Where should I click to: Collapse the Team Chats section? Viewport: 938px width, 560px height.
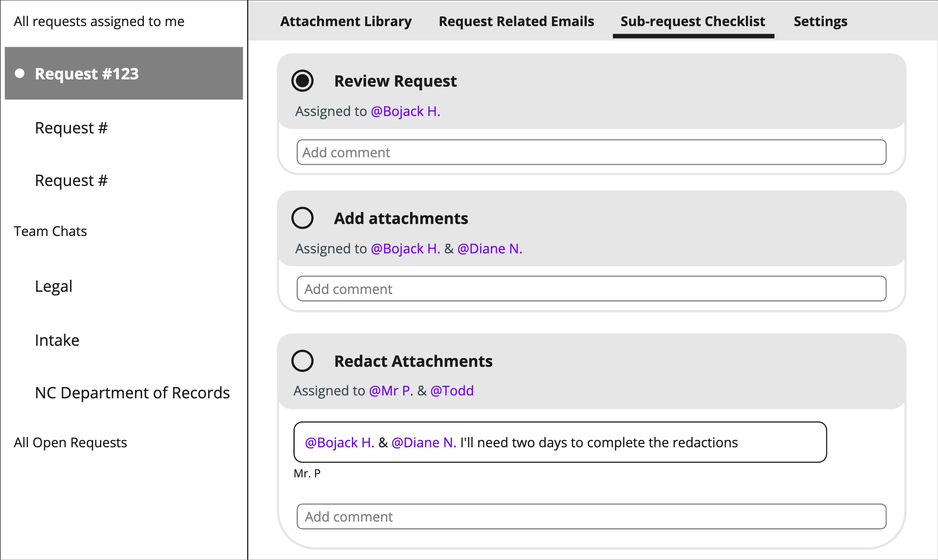50,231
